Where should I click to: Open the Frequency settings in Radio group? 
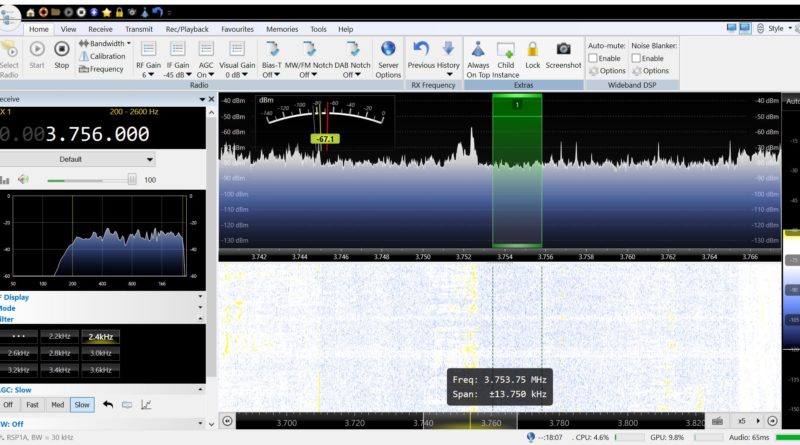pos(101,69)
